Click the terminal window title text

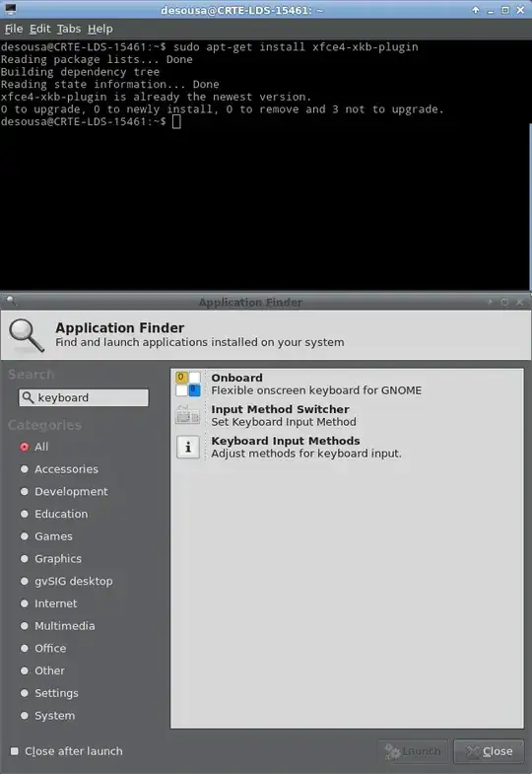point(242,10)
